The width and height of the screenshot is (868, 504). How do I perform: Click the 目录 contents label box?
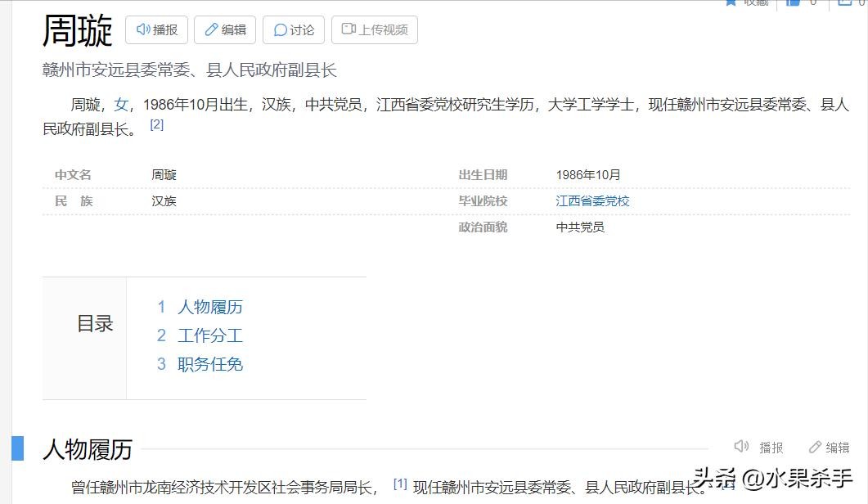tap(94, 324)
